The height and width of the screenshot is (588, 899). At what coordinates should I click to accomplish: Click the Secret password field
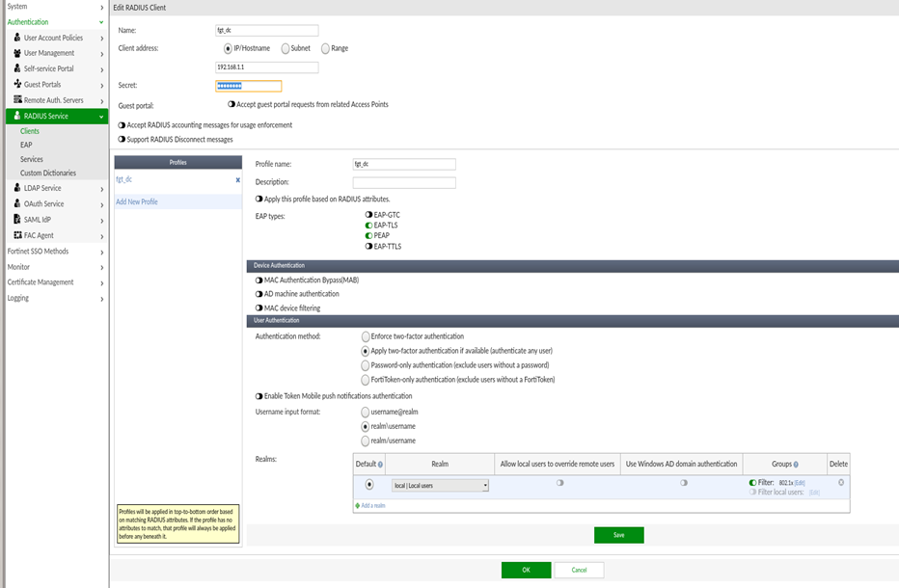(249, 86)
